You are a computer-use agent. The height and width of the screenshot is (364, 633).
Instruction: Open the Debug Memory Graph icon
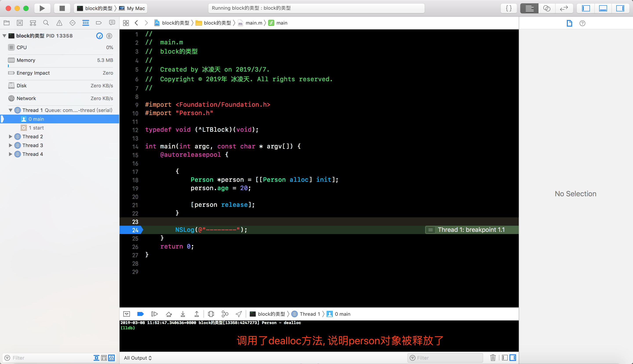coord(225,314)
